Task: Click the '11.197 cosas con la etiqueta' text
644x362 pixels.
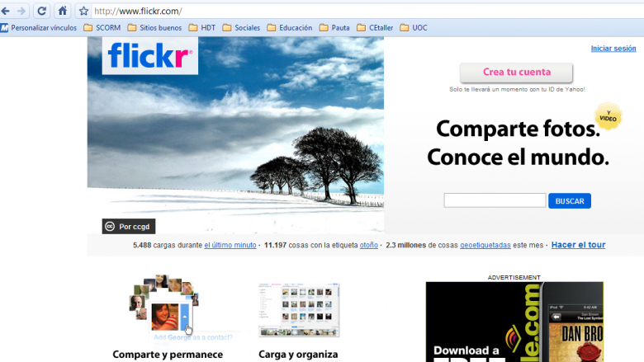Action: tap(311, 245)
